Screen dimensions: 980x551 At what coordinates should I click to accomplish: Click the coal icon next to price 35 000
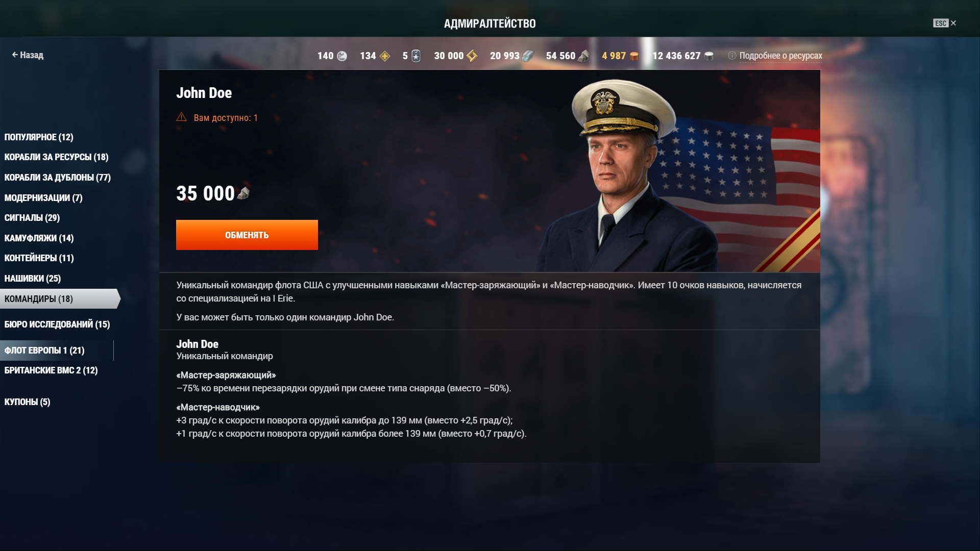pos(243,193)
